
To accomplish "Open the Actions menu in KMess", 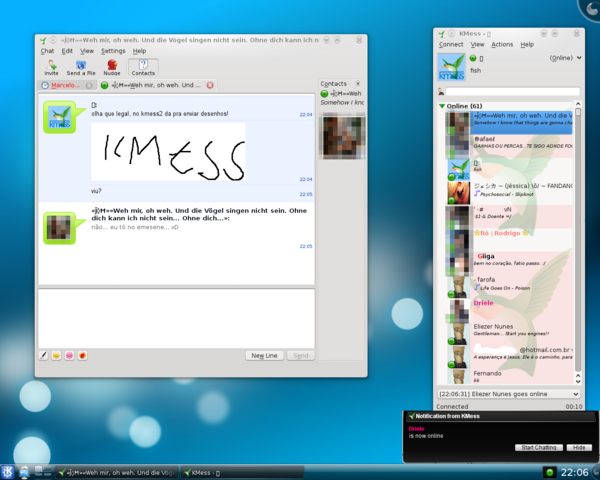I will pos(502,45).
